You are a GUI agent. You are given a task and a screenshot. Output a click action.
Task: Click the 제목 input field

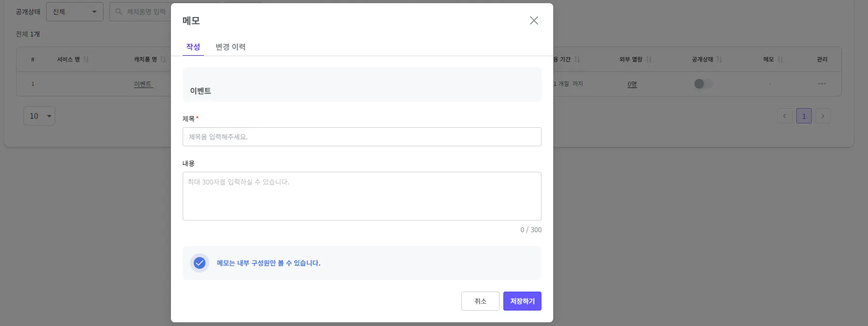coord(362,137)
